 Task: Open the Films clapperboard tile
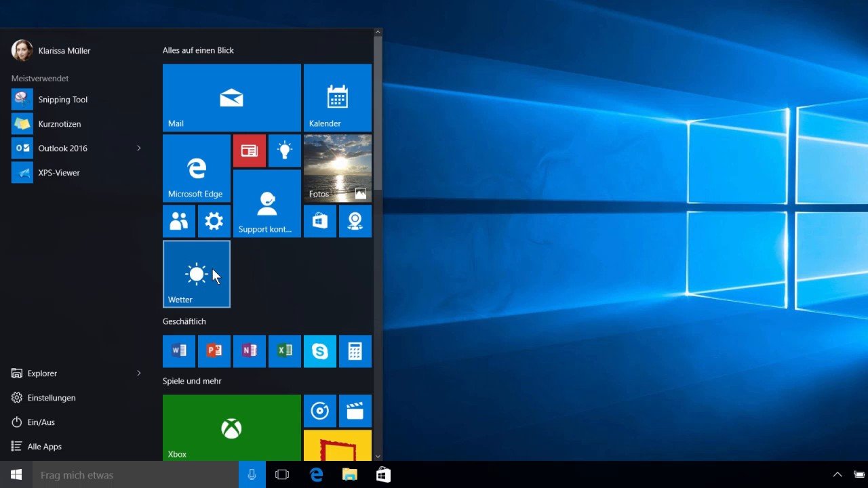pos(355,411)
